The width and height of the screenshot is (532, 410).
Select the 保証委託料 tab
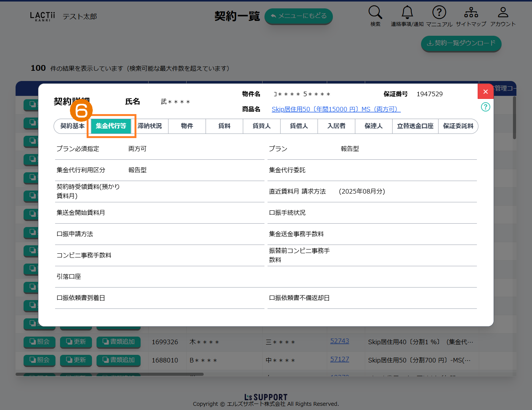click(458, 126)
